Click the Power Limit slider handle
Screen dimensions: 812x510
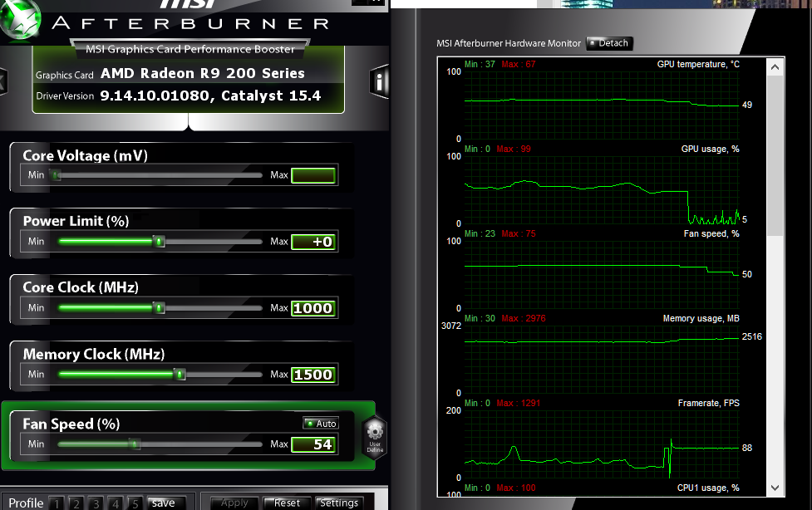click(159, 241)
